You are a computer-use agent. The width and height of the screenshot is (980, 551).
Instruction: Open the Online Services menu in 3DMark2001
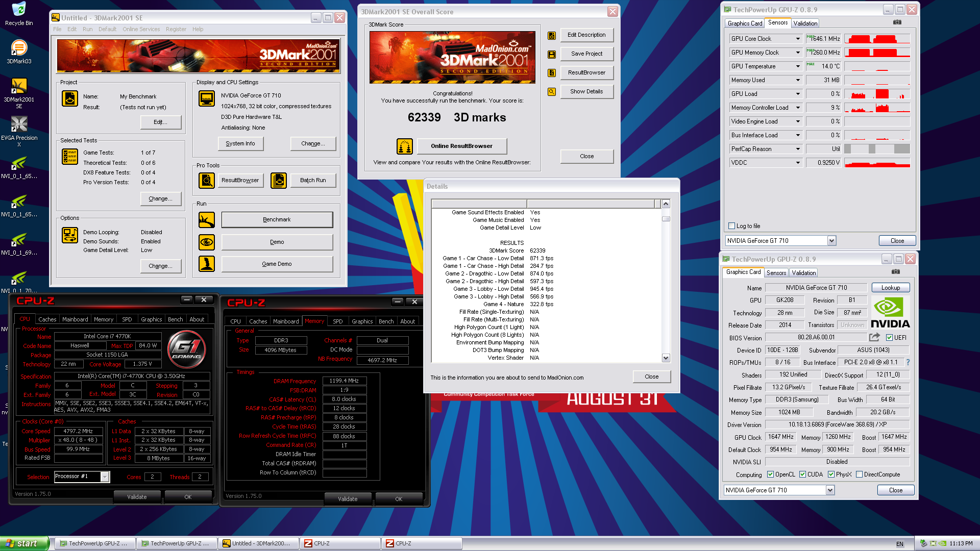click(141, 29)
